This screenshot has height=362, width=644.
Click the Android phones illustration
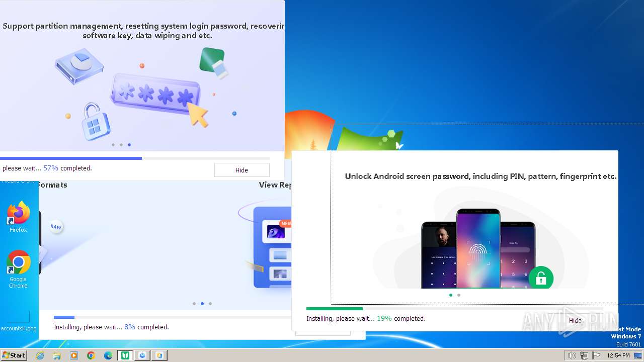click(x=478, y=248)
